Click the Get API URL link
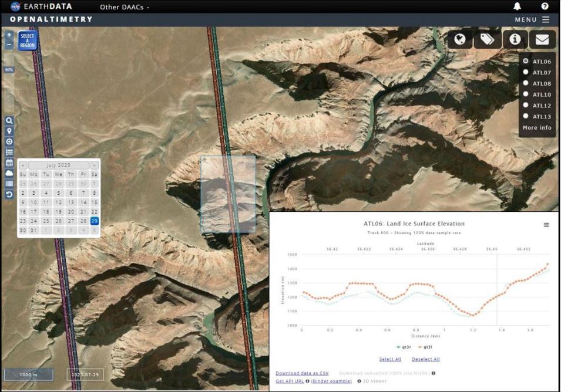Screen dimensions: 561x392 click(290, 381)
